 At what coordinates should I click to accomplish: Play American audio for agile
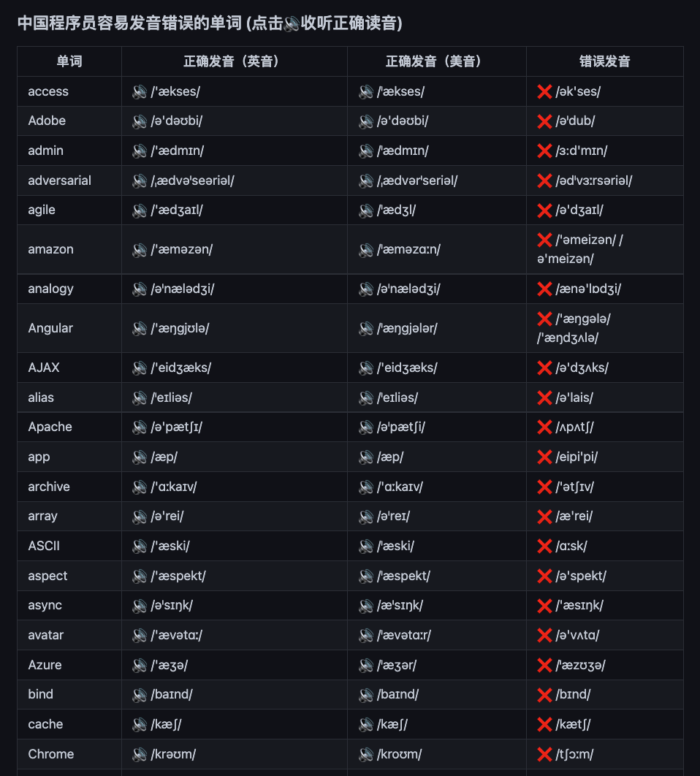[x=366, y=210]
